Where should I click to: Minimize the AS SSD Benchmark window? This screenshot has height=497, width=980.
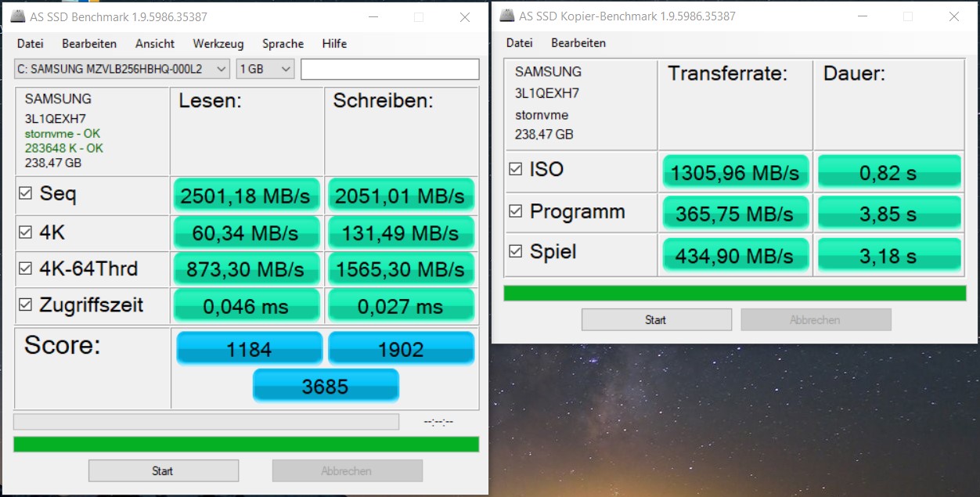[x=373, y=17]
